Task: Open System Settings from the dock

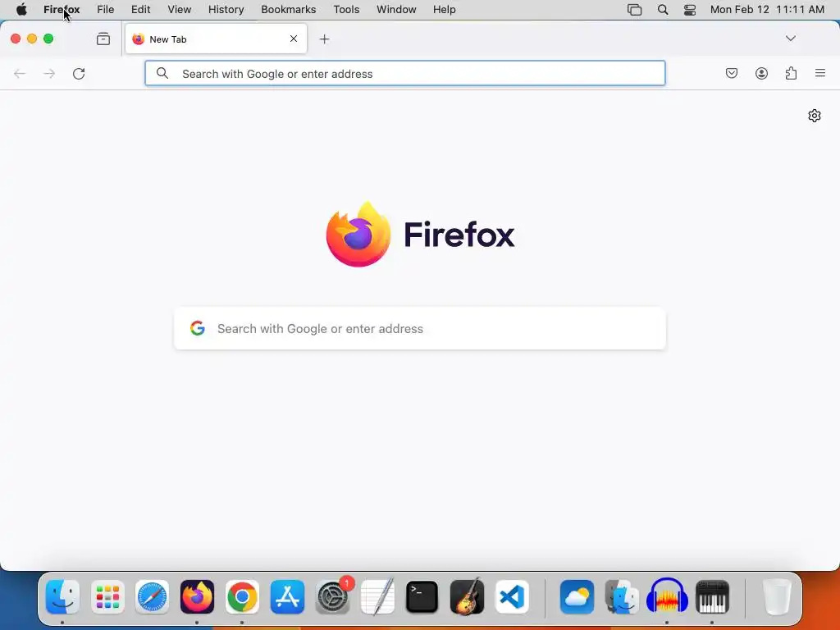Action: [332, 597]
